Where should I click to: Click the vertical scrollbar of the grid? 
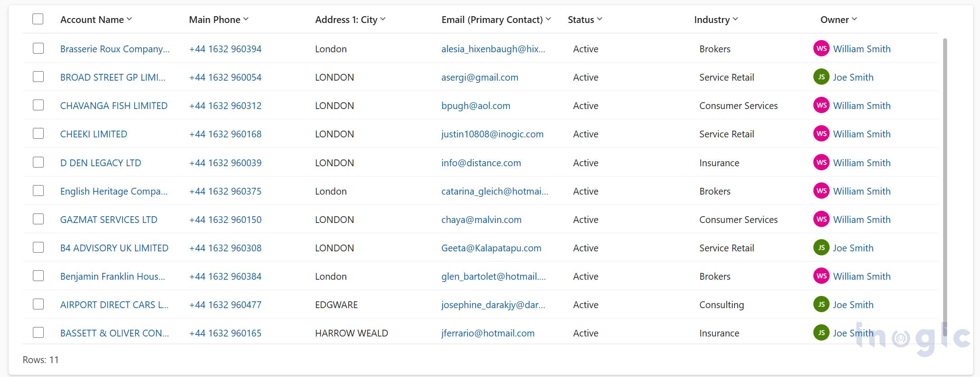coord(945,180)
